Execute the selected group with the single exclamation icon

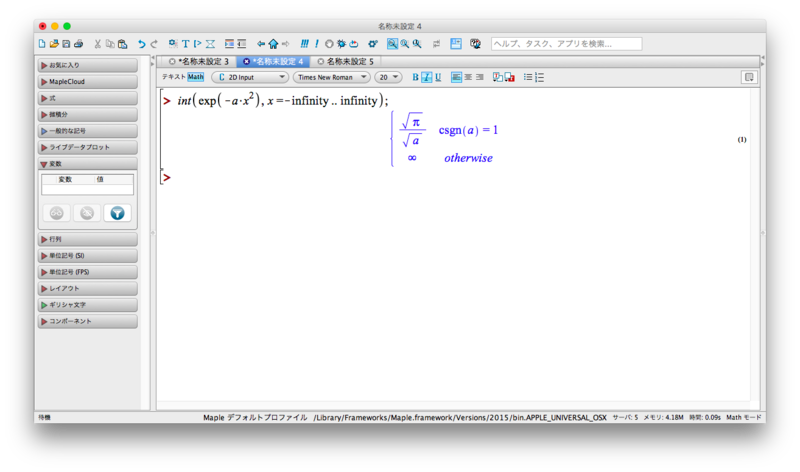click(x=317, y=44)
